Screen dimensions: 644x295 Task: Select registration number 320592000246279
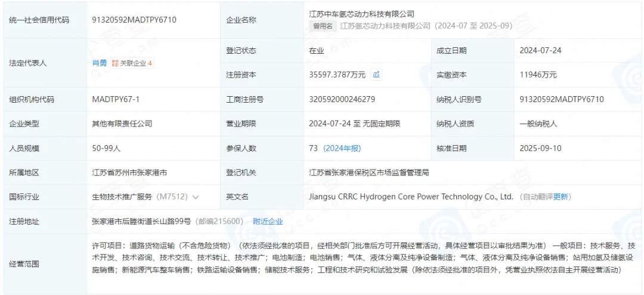pos(342,99)
